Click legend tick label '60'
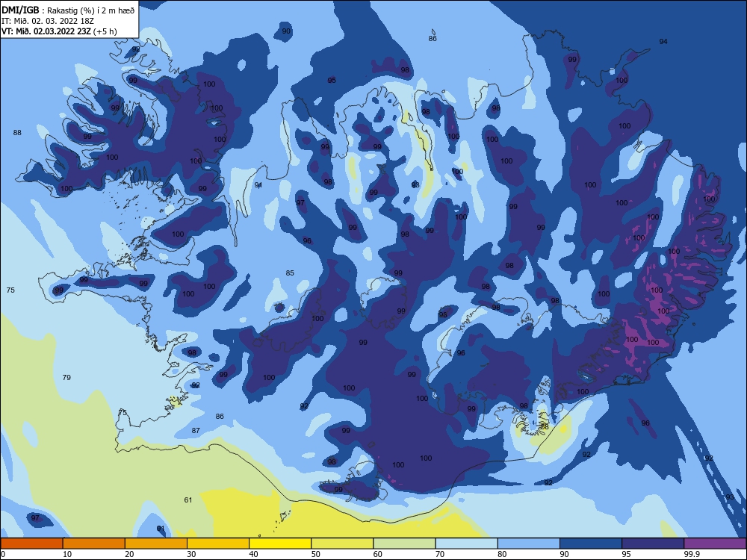Image resolution: width=747 pixels, height=560 pixels. [x=378, y=554]
